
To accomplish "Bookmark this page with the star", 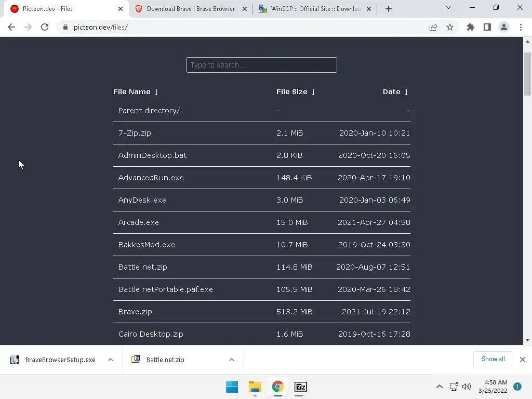I will coord(450,27).
